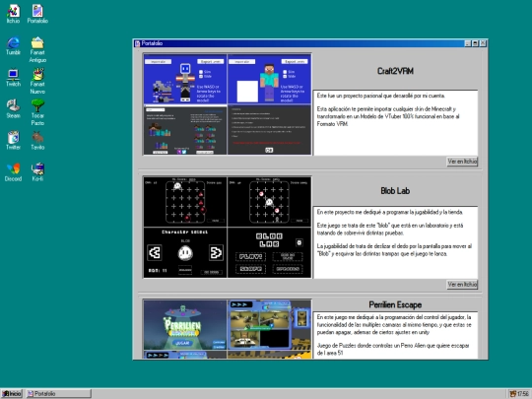
Task: Open Craft2VRM bottom-left dark screenshot
Action: click(x=185, y=130)
